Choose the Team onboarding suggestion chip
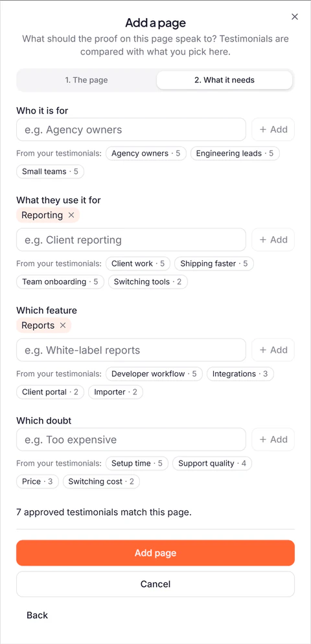This screenshot has width=311, height=644. coord(60,281)
